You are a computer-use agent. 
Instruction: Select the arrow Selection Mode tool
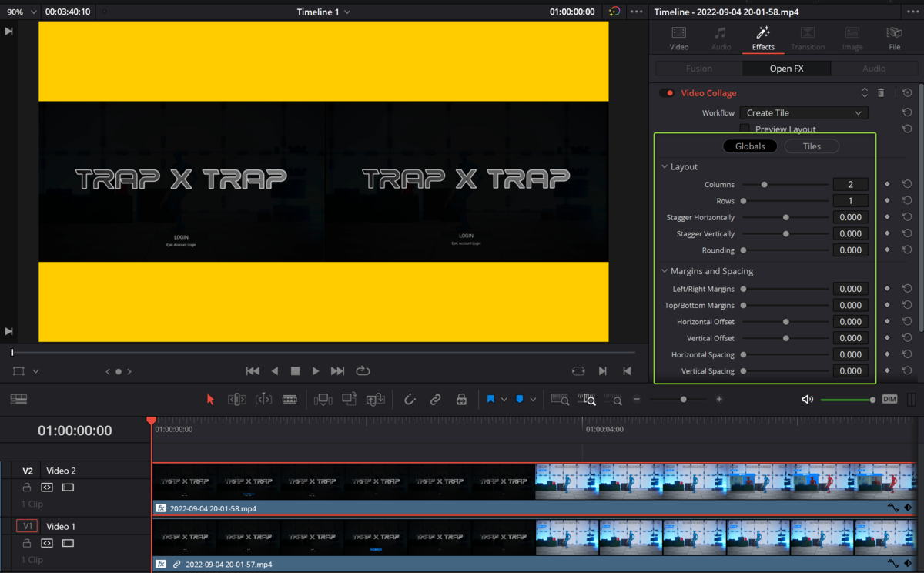pos(210,399)
